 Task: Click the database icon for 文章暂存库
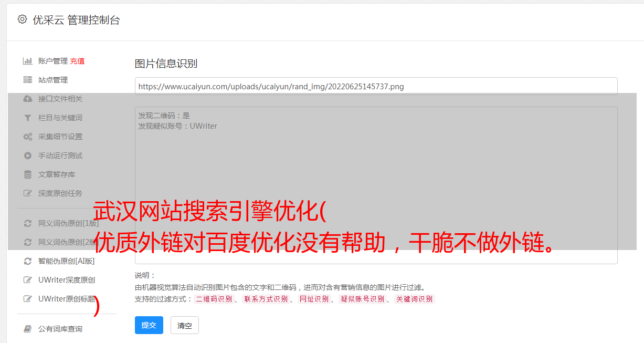pos(27,174)
